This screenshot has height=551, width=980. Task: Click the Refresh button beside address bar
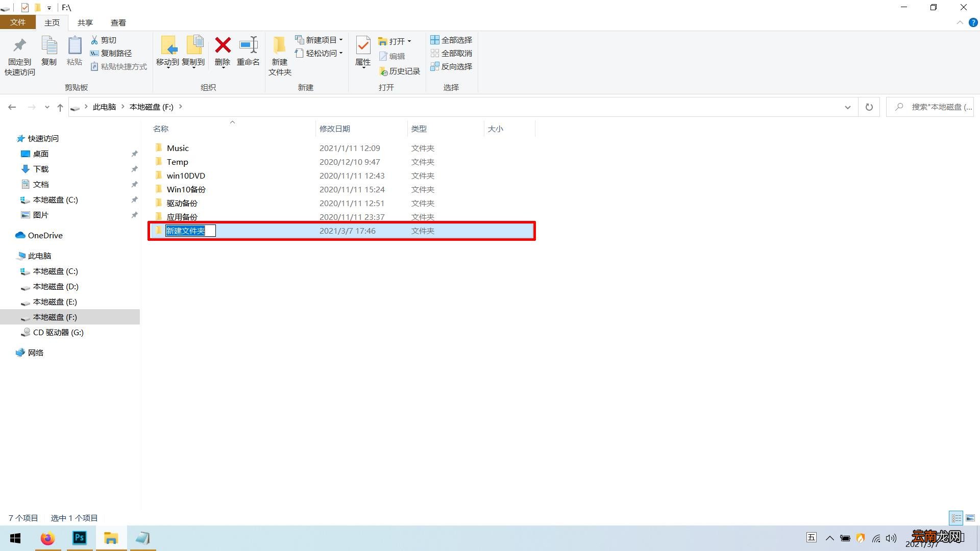[x=869, y=107]
